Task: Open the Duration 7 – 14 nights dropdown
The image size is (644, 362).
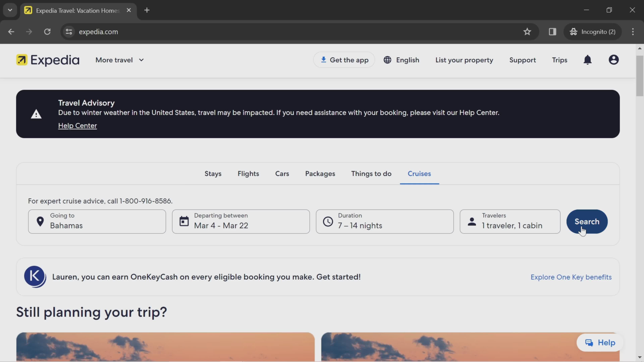Action: [x=385, y=222]
